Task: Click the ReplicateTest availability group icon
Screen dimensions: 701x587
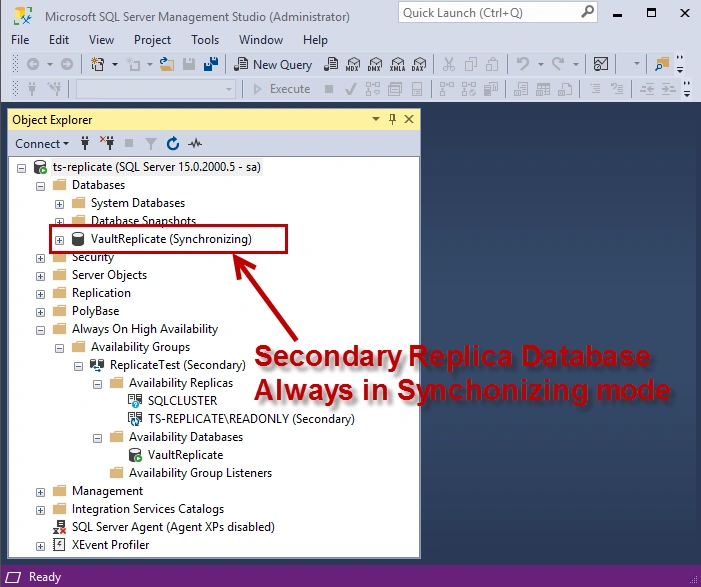Action: click(97, 365)
